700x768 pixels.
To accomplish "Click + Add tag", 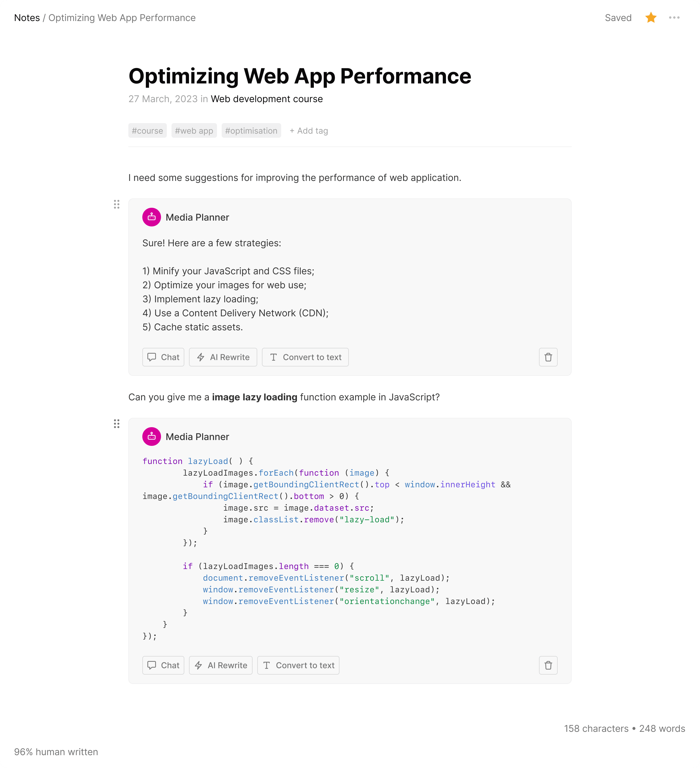I will pos(309,131).
